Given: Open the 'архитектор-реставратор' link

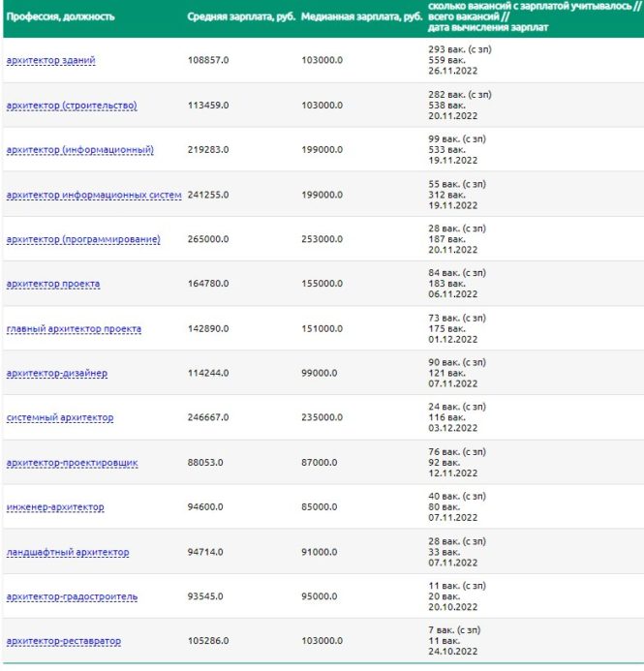Looking at the screenshot, I should pos(64,641).
